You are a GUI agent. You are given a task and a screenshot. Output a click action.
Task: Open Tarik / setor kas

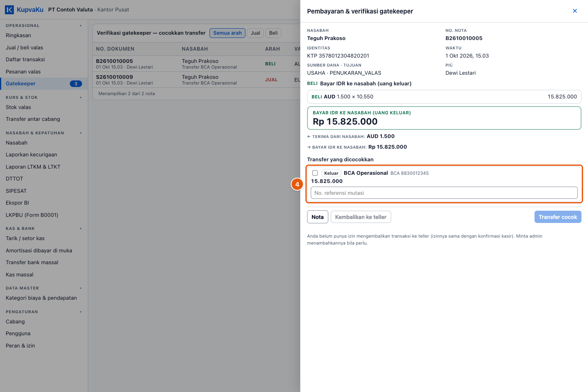(x=44, y=238)
